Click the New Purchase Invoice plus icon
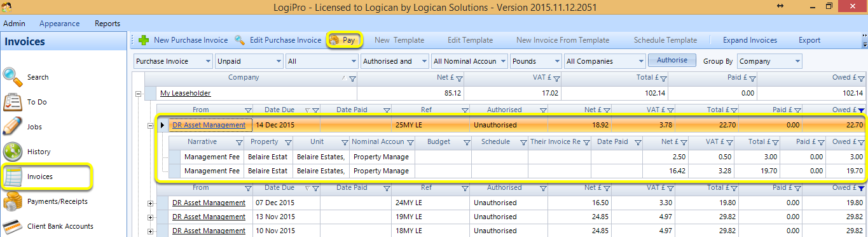868x237 pixels. [x=144, y=40]
